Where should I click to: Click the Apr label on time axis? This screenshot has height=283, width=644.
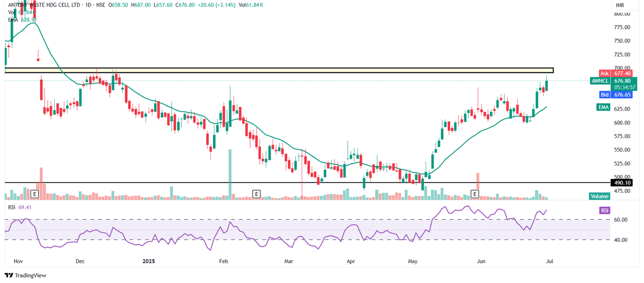[x=351, y=261]
